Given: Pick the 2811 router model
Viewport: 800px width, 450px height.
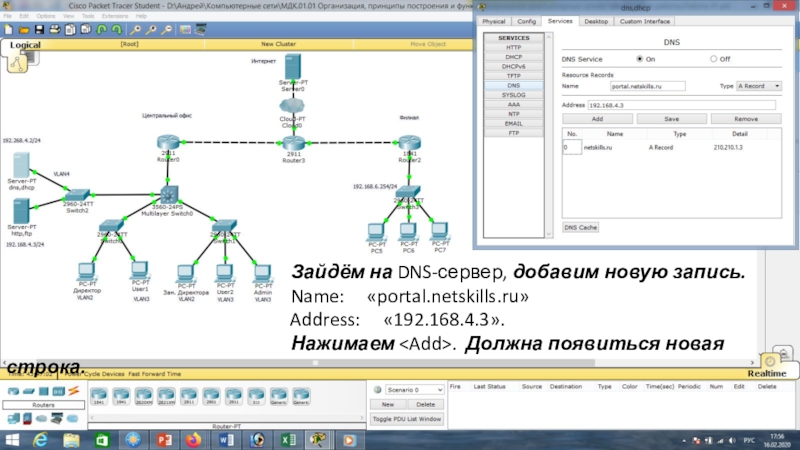Looking at the screenshot, I should pos(189,396).
